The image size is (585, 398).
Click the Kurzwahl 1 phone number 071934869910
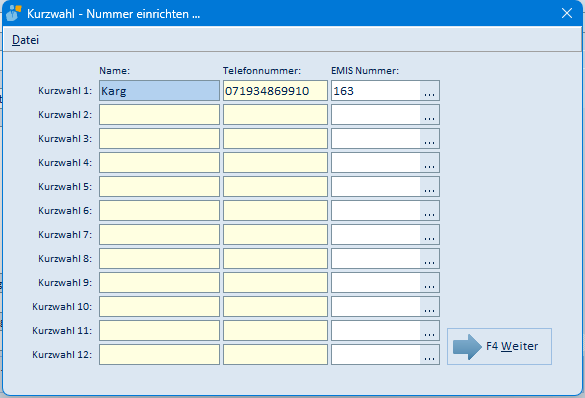point(275,91)
